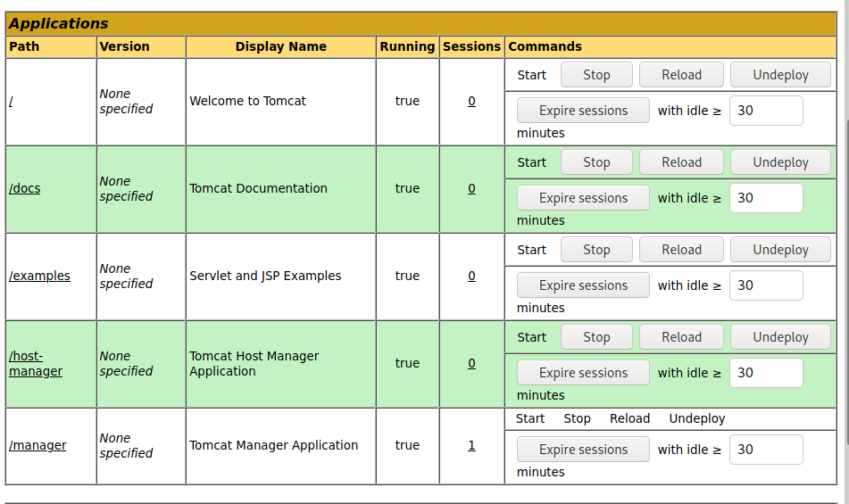The width and height of the screenshot is (849, 504).
Task: Select 'Servlet and JSP Examples' display name cell
Action: click(281, 277)
